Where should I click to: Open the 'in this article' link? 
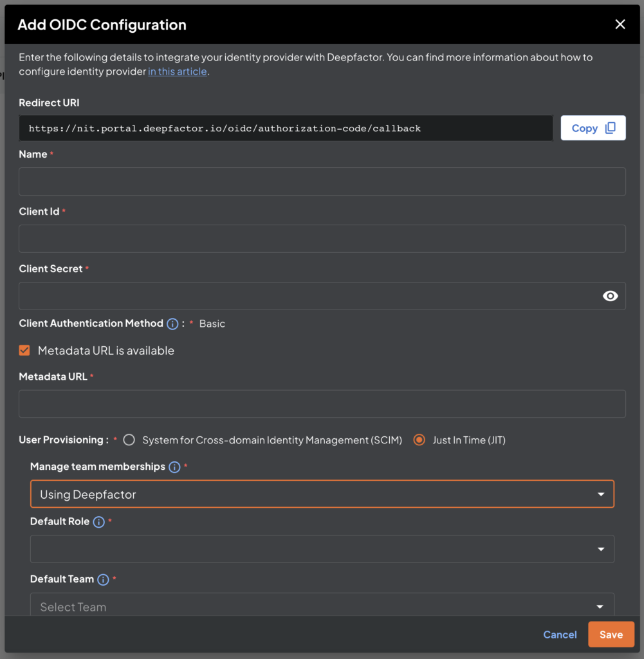coord(178,71)
